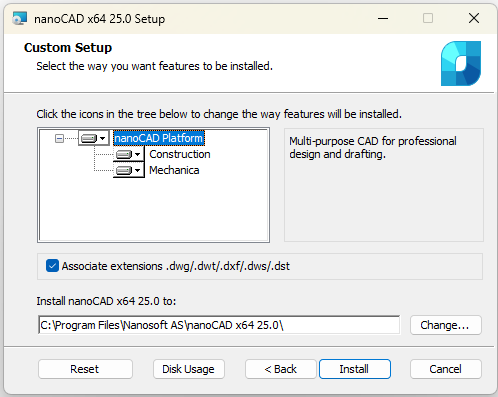Cancel the nanoCAD setup
Image resolution: width=498 pixels, height=397 pixels.
pos(446,369)
